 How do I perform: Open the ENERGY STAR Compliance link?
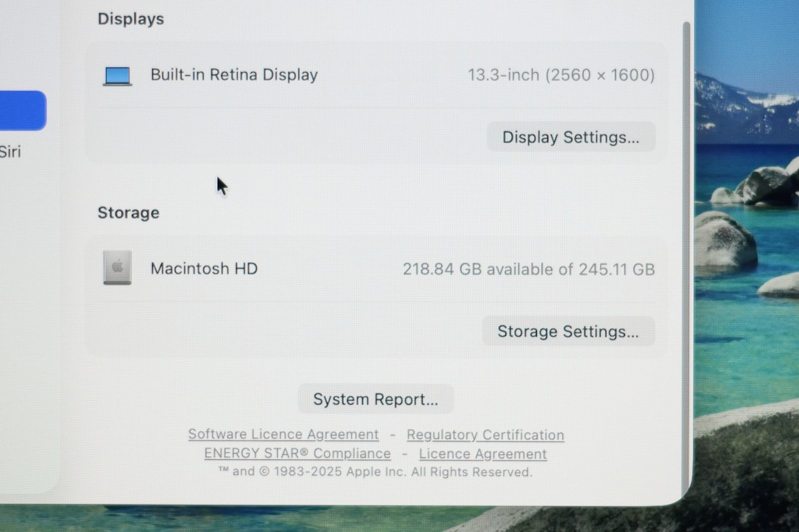298,453
